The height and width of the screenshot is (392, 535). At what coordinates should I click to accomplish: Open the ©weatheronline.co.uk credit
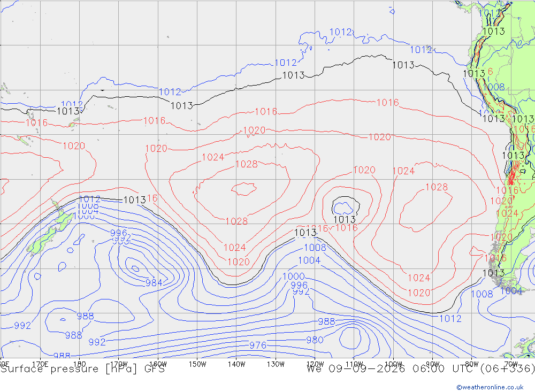[x=490, y=387]
